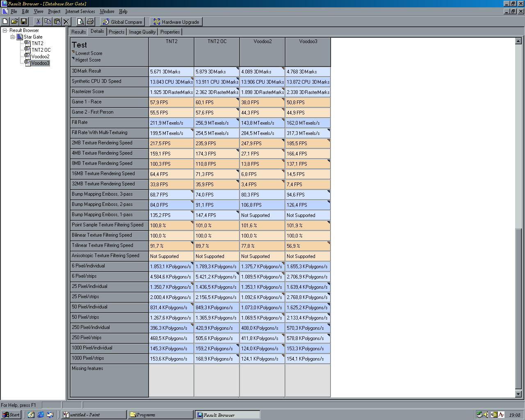Select the Star Gate database node
This screenshot has height=420, width=525.
(x=33, y=37)
